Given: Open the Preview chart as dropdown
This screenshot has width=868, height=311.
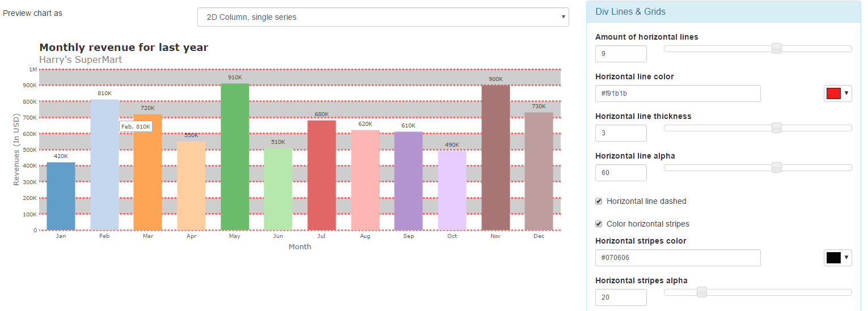Looking at the screenshot, I should pyautogui.click(x=383, y=17).
